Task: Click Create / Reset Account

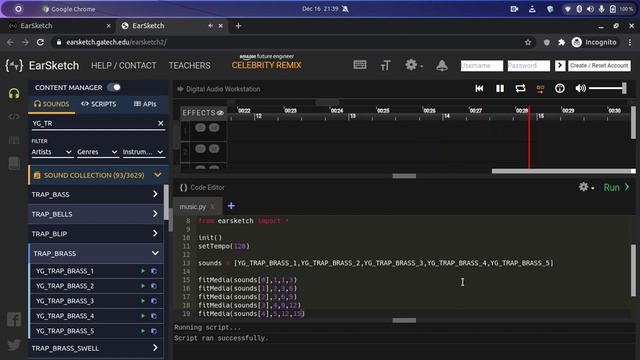Action: (599, 65)
